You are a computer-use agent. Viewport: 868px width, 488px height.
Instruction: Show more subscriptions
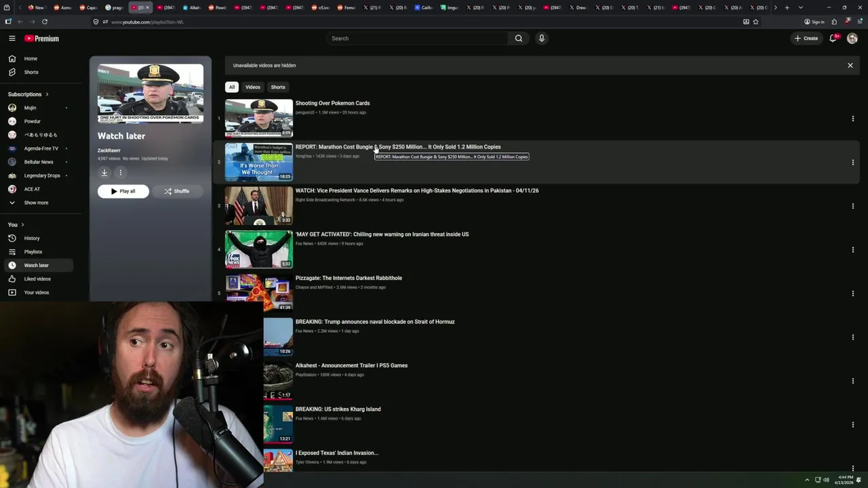coord(39,203)
